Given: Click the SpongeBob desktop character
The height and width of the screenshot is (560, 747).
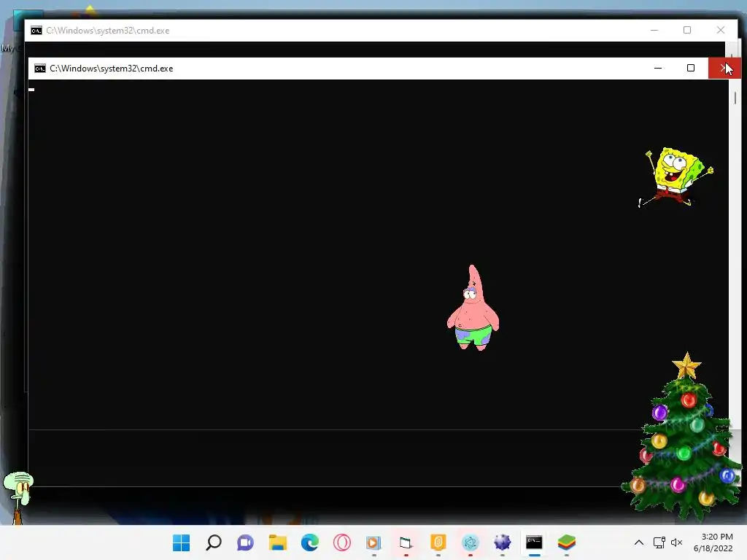Looking at the screenshot, I should tap(676, 177).
